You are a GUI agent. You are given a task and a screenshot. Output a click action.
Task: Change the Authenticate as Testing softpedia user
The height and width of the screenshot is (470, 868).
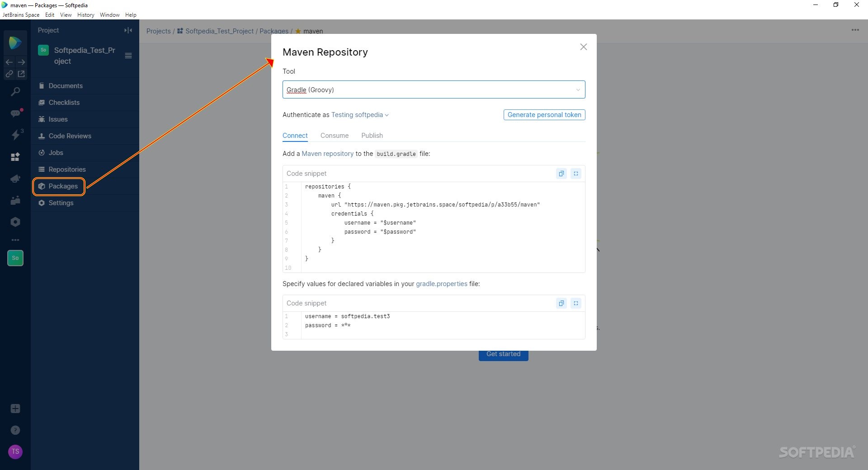(x=360, y=115)
